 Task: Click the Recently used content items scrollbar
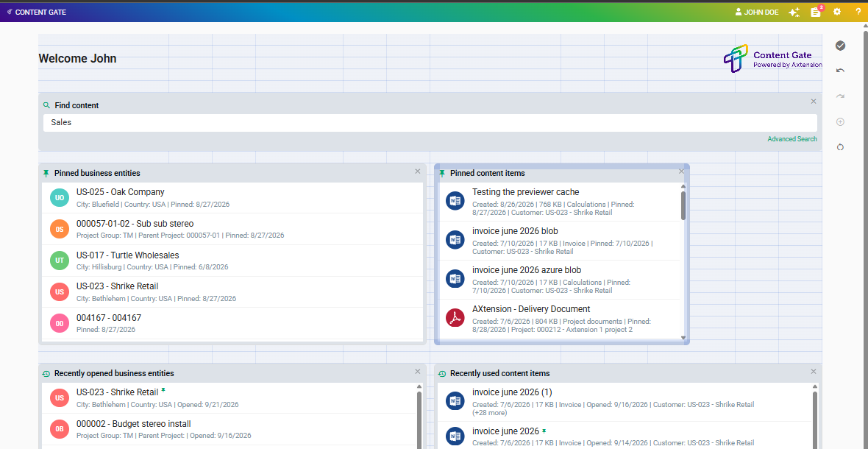[x=815, y=419]
